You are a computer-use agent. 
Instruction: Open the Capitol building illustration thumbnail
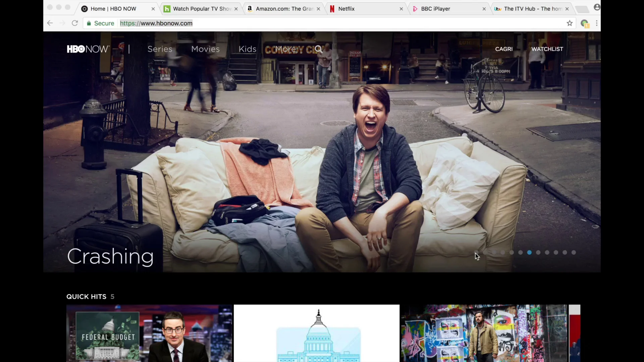coord(317,333)
